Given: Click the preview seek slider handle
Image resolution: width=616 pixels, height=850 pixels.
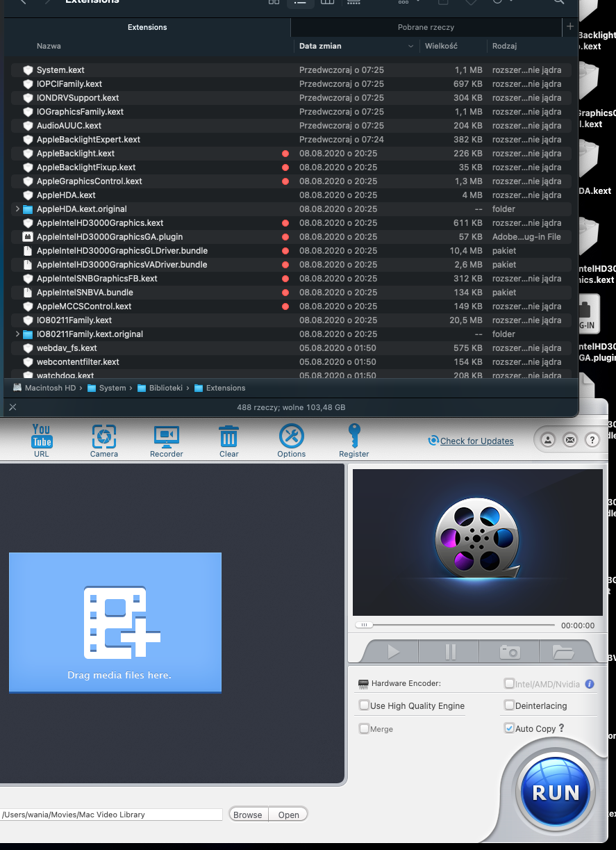Looking at the screenshot, I should [x=364, y=625].
